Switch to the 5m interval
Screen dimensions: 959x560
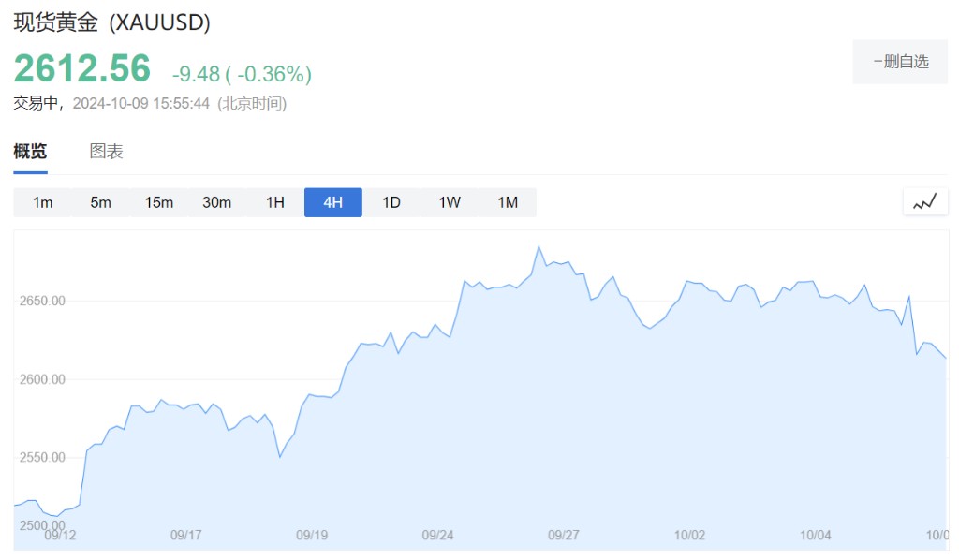[101, 202]
